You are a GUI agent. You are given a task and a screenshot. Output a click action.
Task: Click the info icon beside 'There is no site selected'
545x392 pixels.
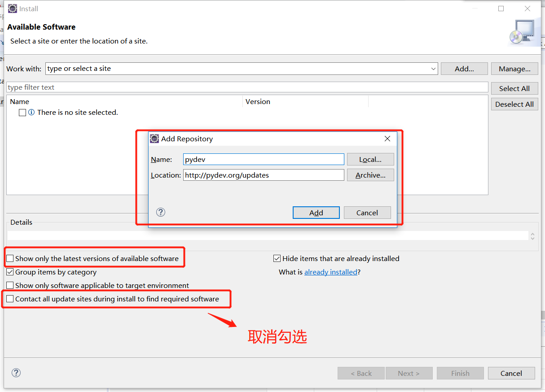coord(31,113)
